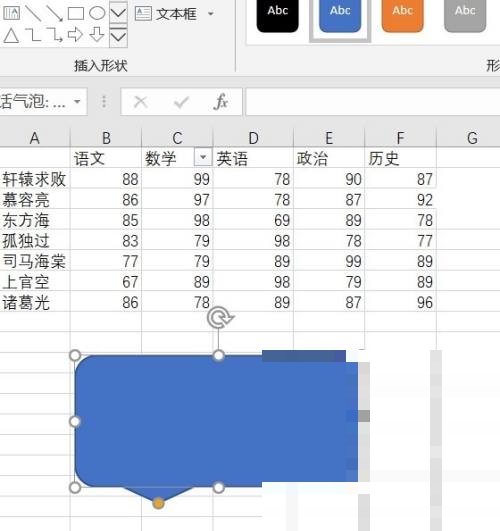Click inside the formula bar input
The image size is (500, 531).
pos(373,102)
